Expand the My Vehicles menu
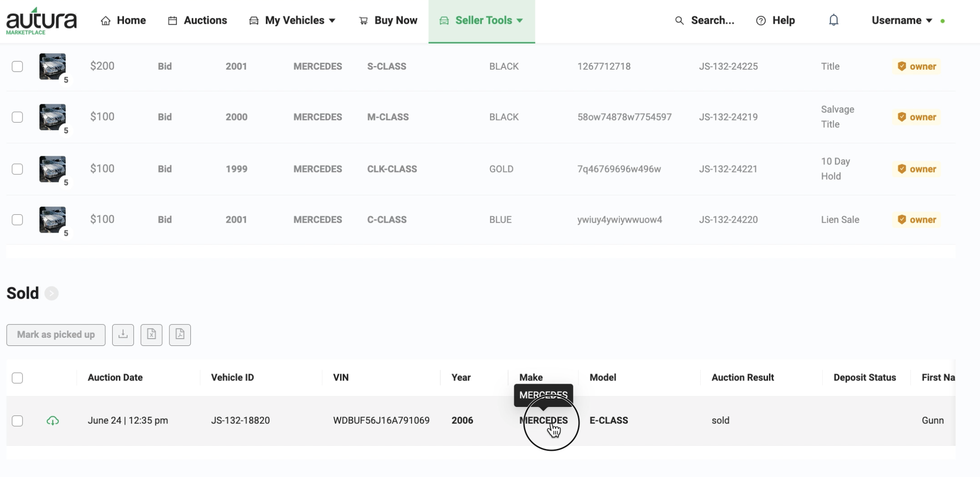This screenshot has height=477, width=980. tap(292, 20)
